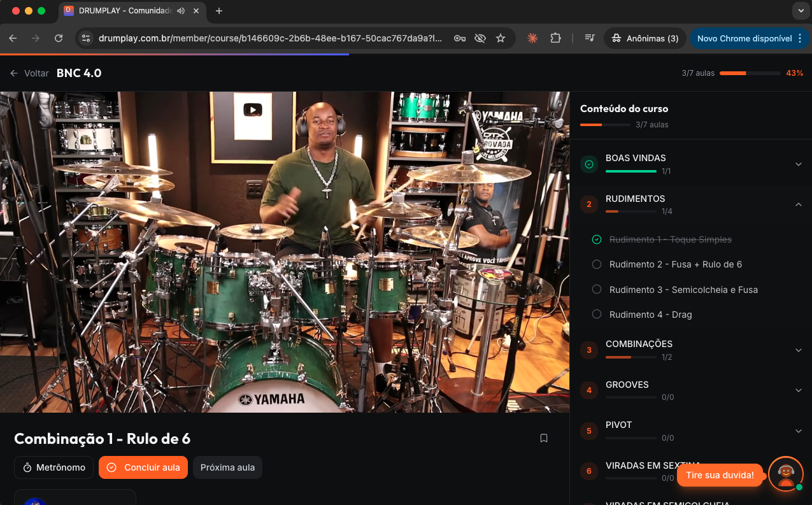Save the lesson with the bookmark icon
Image resolution: width=812 pixels, height=505 pixels.
coord(544,438)
